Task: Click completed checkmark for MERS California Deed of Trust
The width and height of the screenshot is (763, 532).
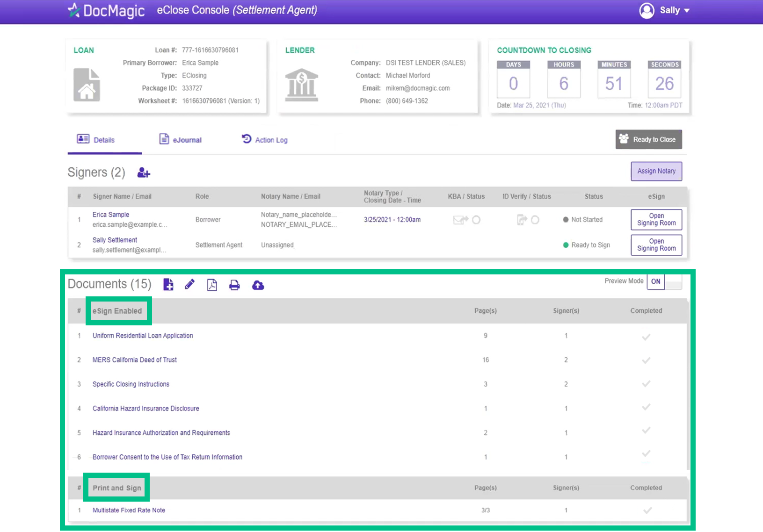Action: pyautogui.click(x=646, y=360)
